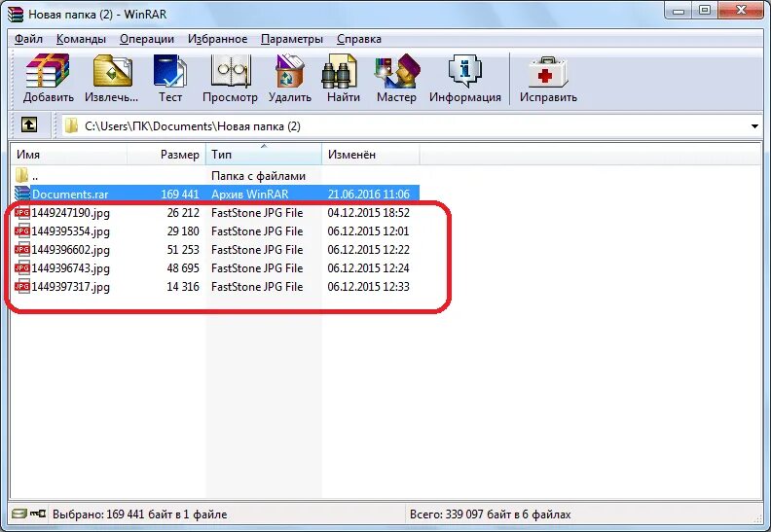Click JPG icon of 1449247190.jpg
The height and width of the screenshot is (532, 771).
point(22,212)
